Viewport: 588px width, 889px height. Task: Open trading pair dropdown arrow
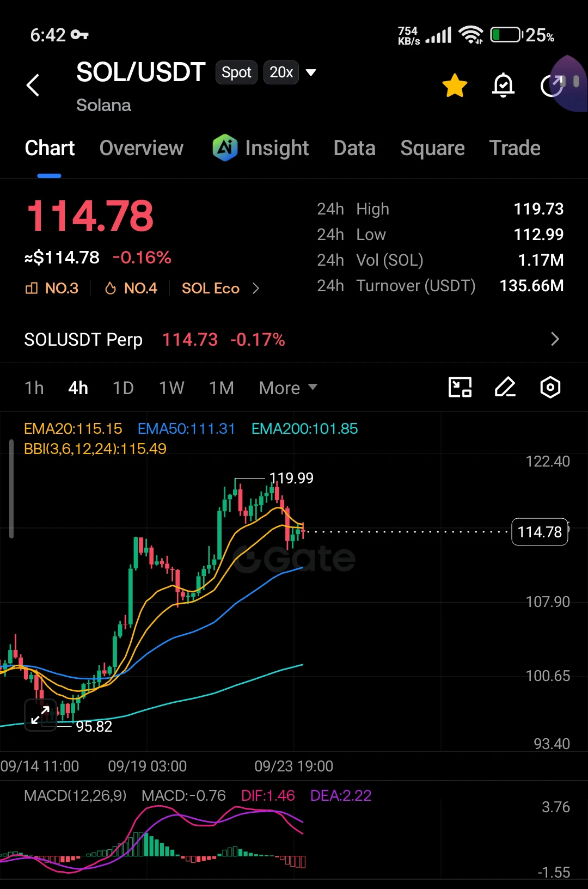(311, 72)
